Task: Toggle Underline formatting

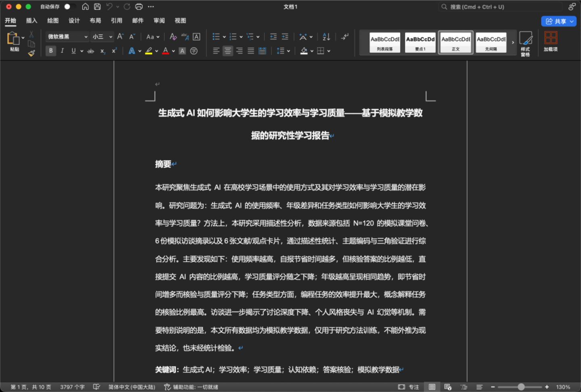Action: 73,51
